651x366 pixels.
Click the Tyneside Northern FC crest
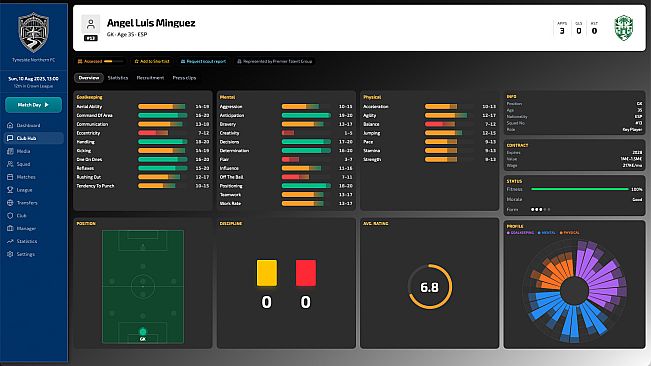click(x=34, y=32)
